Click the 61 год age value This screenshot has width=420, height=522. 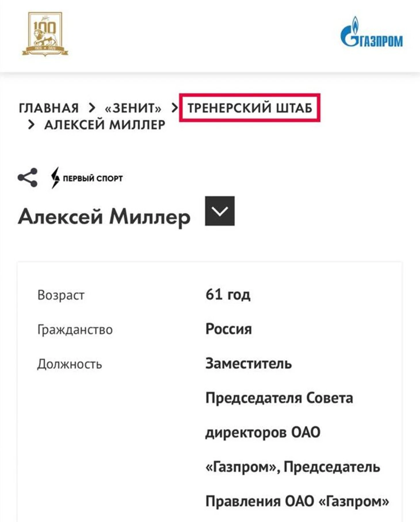[x=228, y=295]
